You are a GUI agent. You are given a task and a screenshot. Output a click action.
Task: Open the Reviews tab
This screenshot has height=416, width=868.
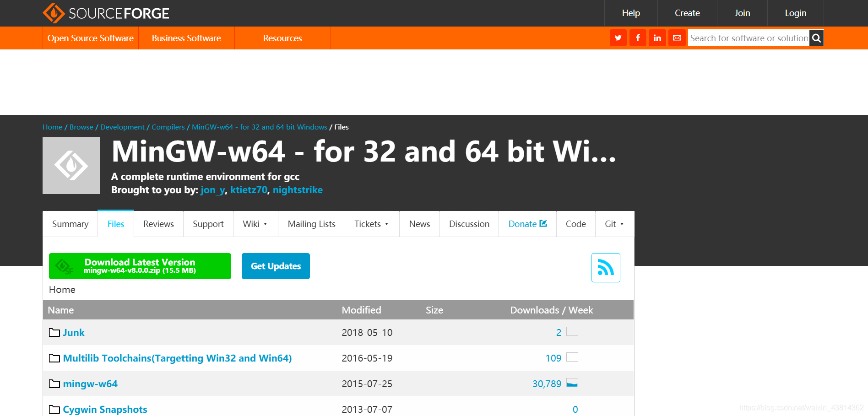(158, 224)
